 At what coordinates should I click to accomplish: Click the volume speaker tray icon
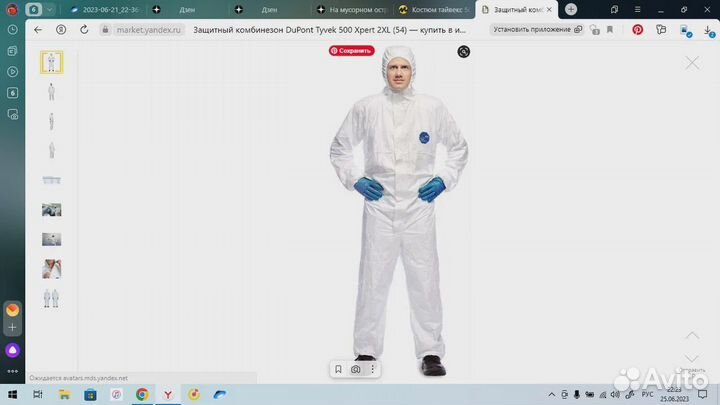(x=615, y=394)
